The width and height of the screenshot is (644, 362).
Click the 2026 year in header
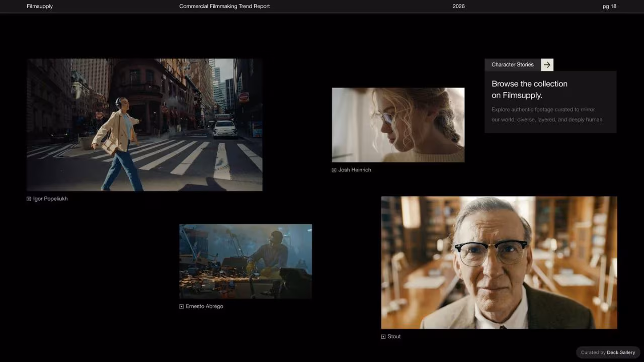pyautogui.click(x=459, y=7)
